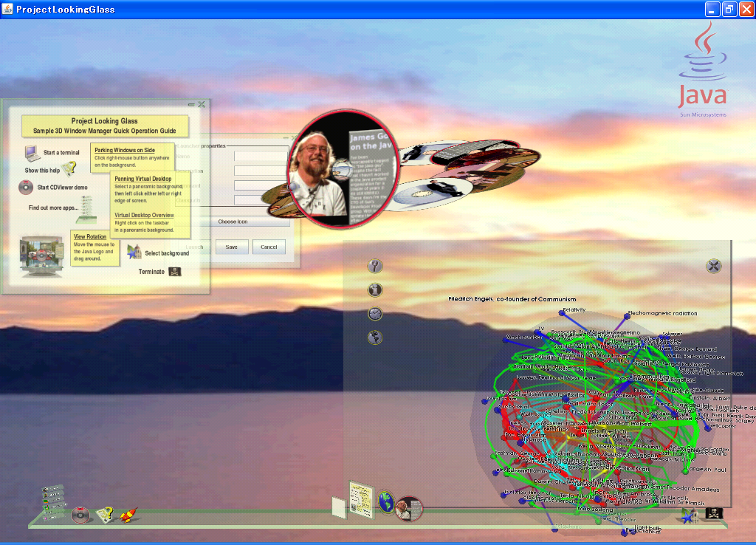Click the CD icon beside Start CDViewer demo
This screenshot has height=545, width=756.
(x=26, y=187)
